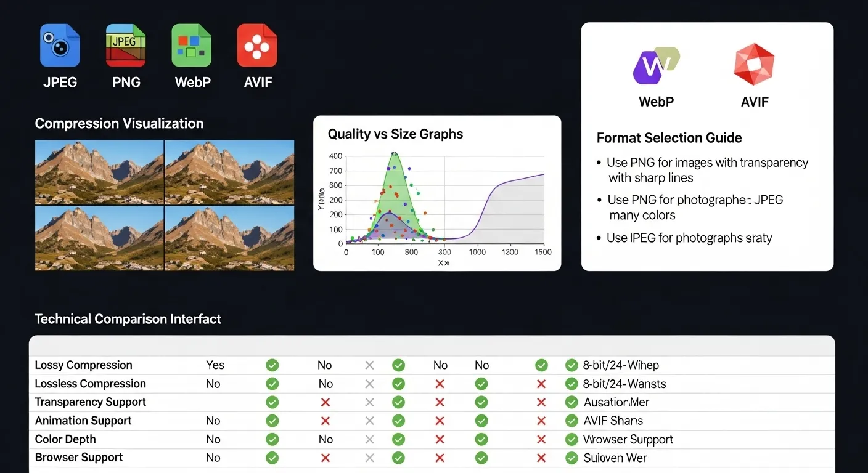Click the 'Technical Comparison Interfact' heading
Image resolution: width=868 pixels, height=473 pixels.
click(128, 319)
